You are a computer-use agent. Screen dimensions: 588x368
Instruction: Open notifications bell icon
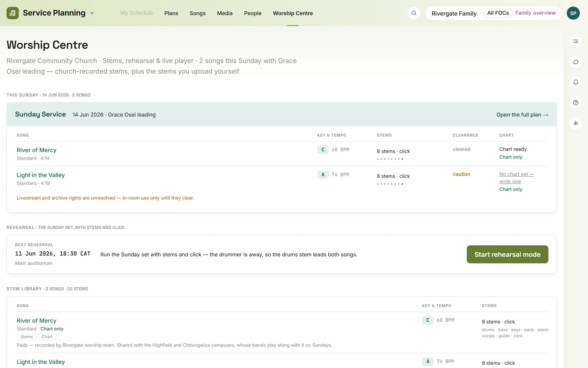tap(575, 82)
